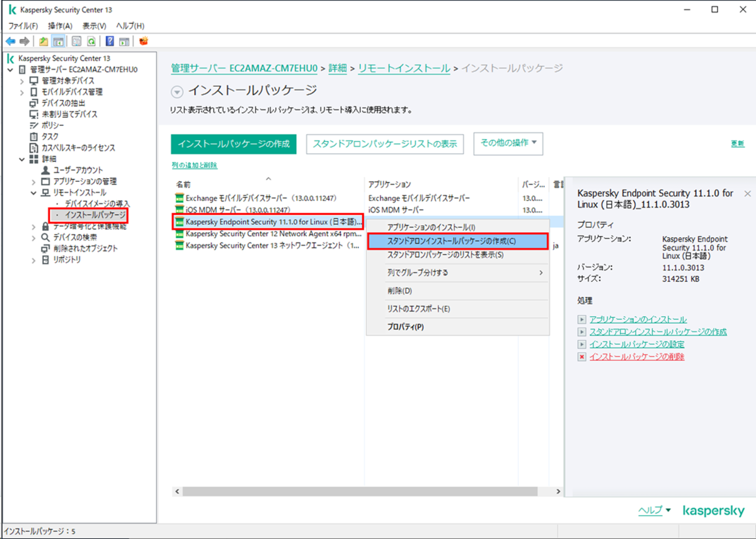Open the 表示(V) menu
Viewport: 756px width, 539px height.
[x=94, y=26]
